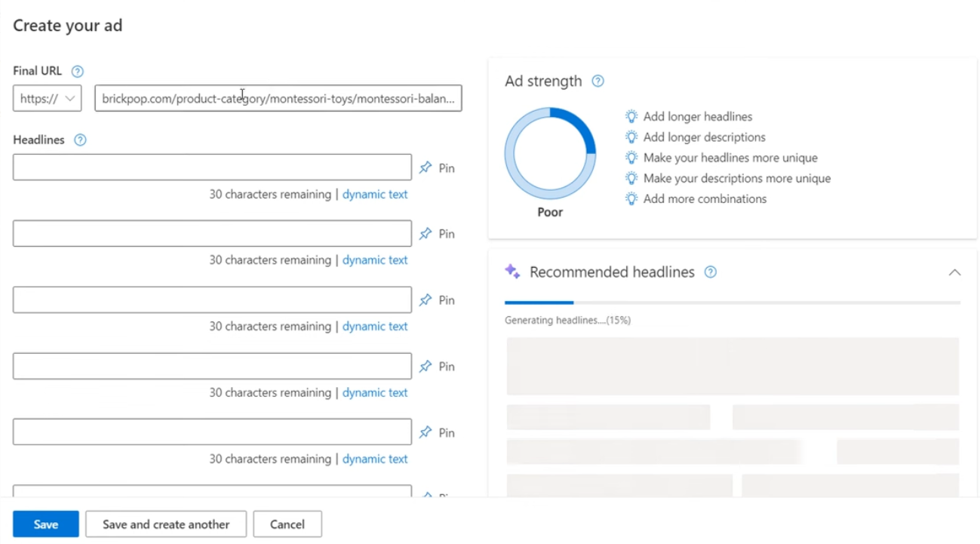
Task: Cancel the ad creation
Action: point(287,524)
